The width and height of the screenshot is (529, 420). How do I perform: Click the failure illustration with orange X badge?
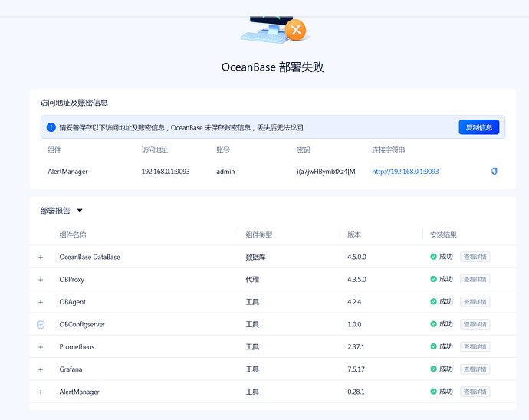pos(274,30)
